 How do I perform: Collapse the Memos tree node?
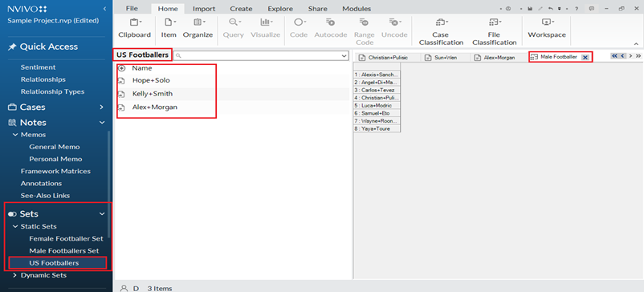(x=15, y=135)
